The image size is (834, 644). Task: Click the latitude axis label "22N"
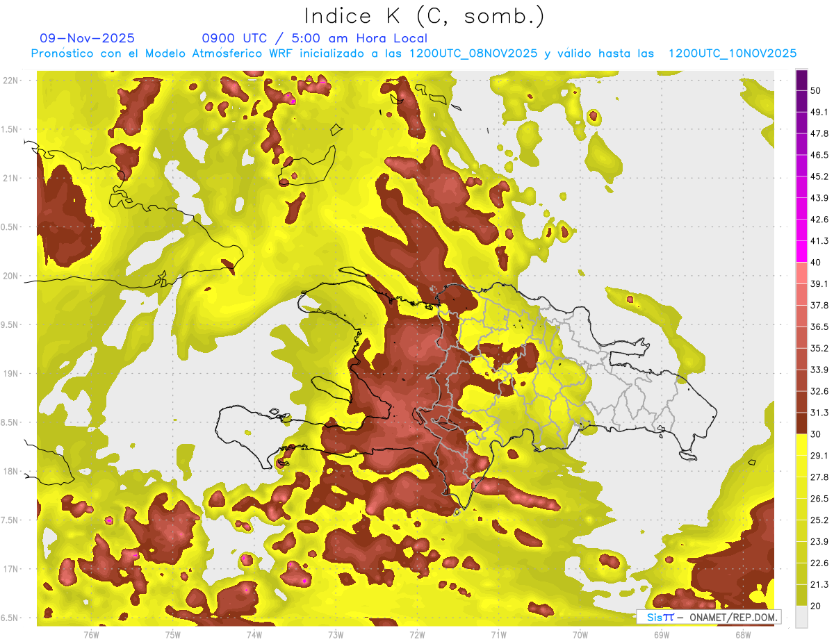pyautogui.click(x=10, y=80)
